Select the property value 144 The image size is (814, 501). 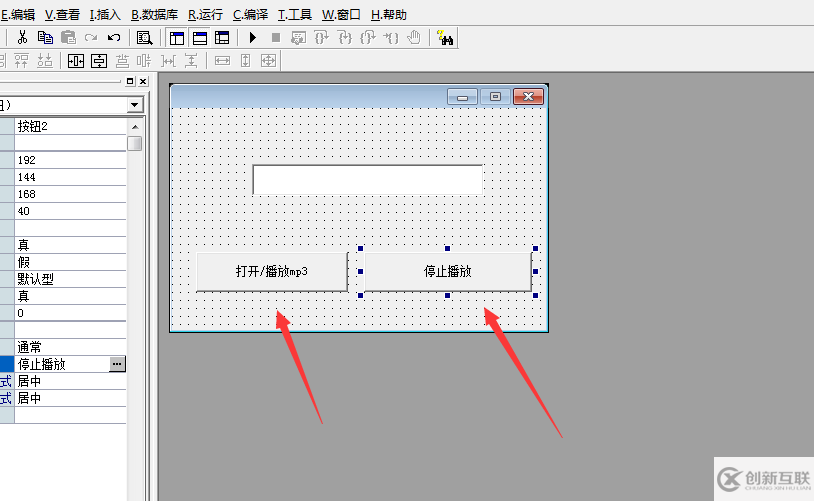(x=70, y=177)
